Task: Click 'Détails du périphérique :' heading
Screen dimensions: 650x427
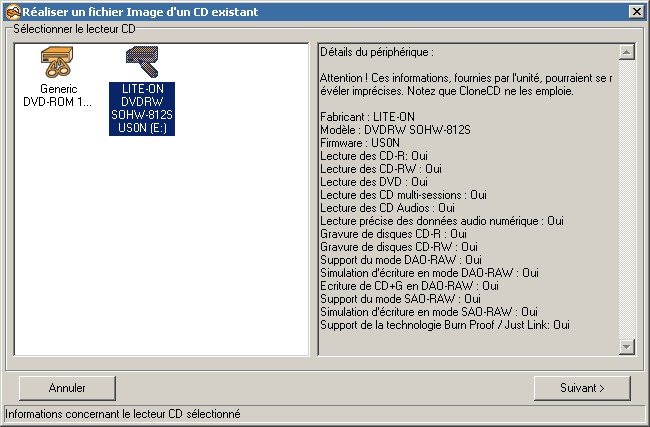Action: (377, 52)
